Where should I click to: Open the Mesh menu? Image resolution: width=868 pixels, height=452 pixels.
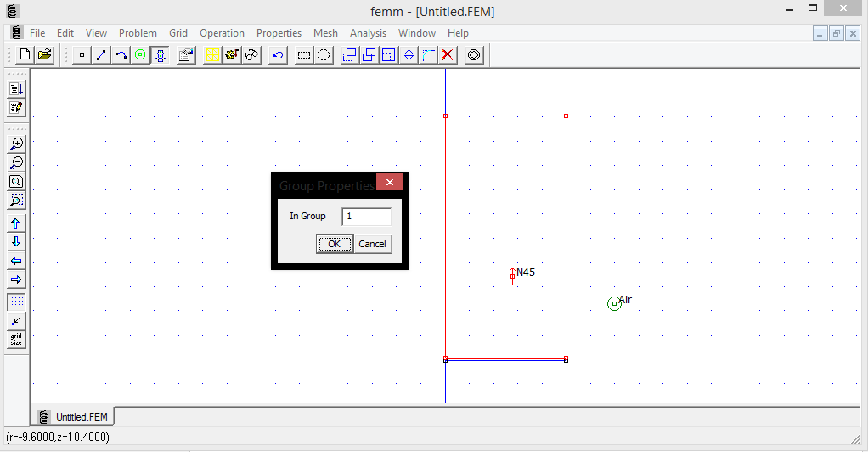click(x=325, y=33)
